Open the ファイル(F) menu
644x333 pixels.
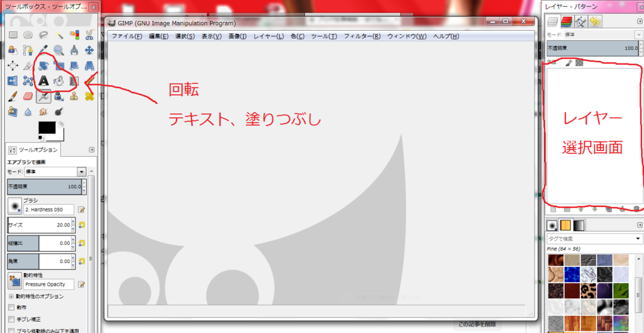click(127, 36)
